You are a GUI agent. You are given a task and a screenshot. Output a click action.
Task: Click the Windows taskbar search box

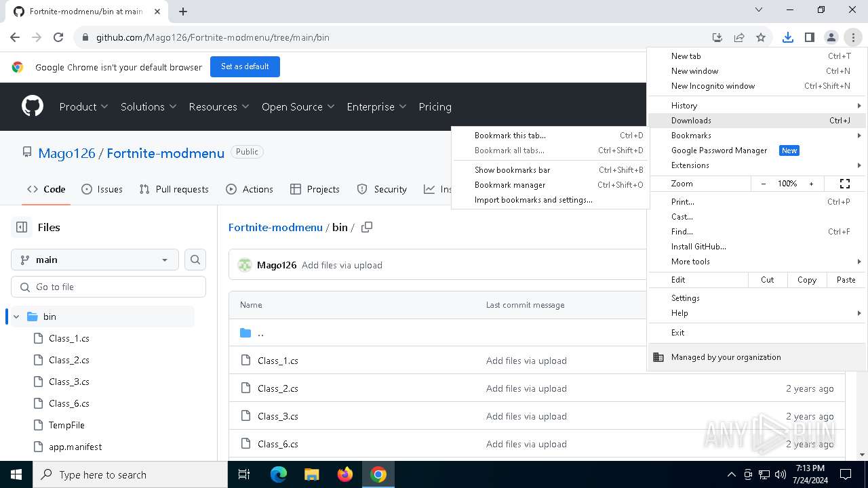[x=130, y=474]
